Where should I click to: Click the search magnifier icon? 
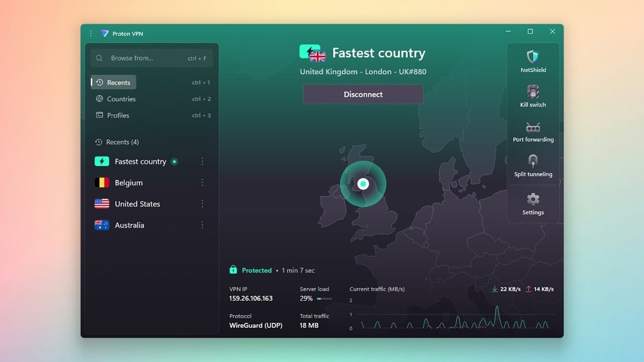click(x=100, y=58)
